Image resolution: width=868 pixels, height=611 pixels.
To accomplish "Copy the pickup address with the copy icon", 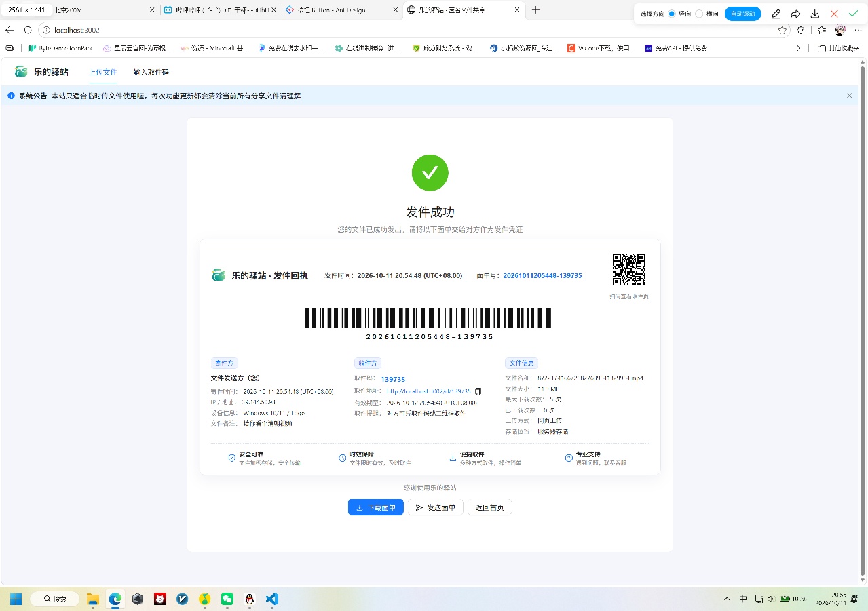I will (x=478, y=391).
